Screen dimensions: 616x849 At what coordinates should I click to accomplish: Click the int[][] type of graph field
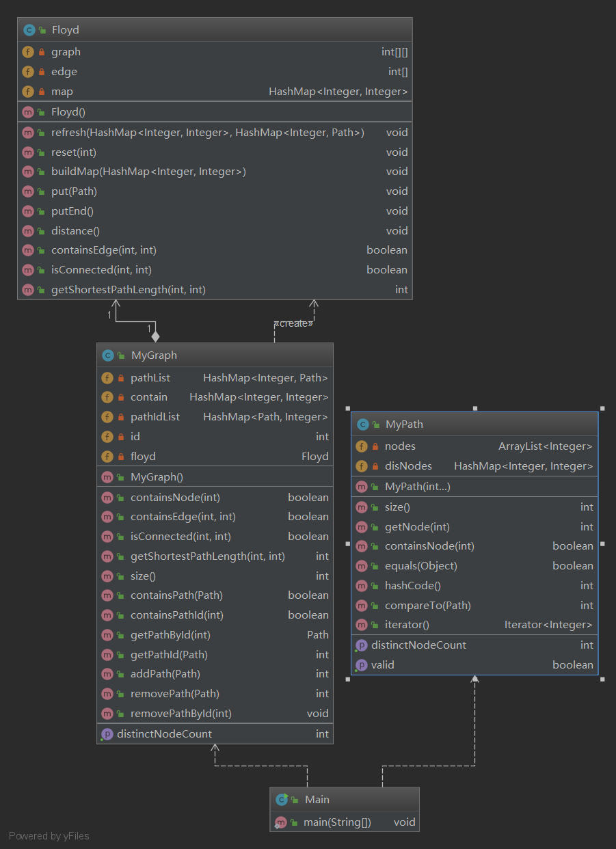point(394,52)
